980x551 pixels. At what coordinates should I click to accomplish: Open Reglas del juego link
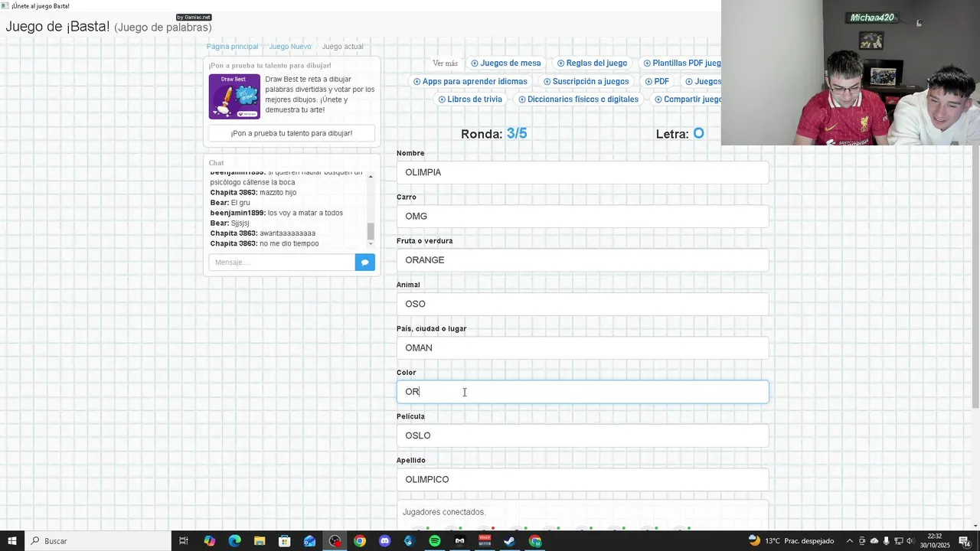pyautogui.click(x=592, y=64)
